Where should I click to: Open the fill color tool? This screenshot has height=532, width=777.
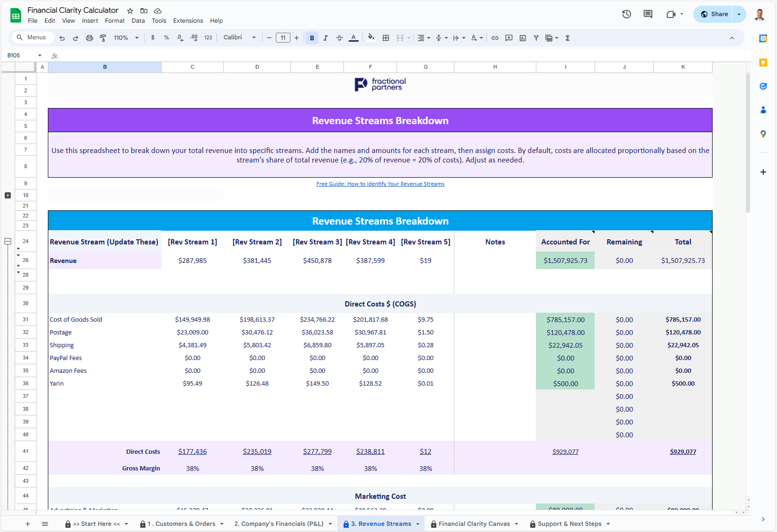[371, 38]
